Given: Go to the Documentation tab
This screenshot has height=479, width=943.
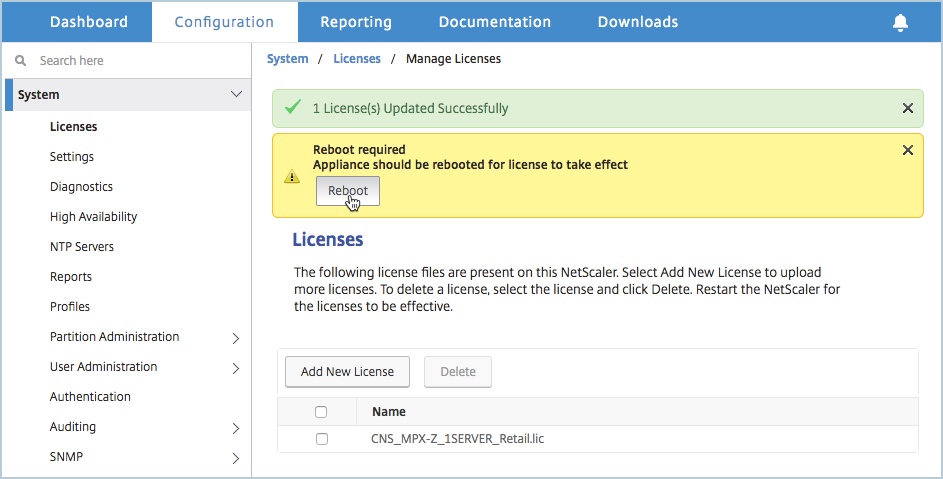Looking at the screenshot, I should tap(495, 22).
